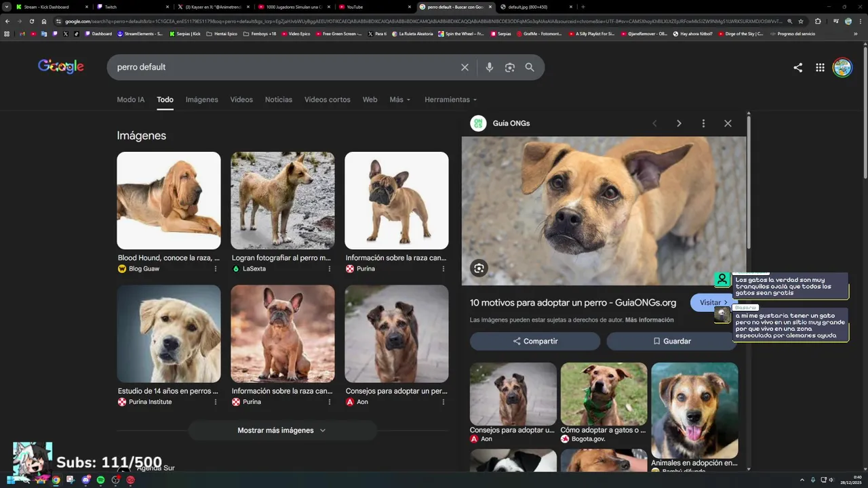Click the magnifier search submit icon
This screenshot has width=868, height=488.
pyautogui.click(x=530, y=67)
